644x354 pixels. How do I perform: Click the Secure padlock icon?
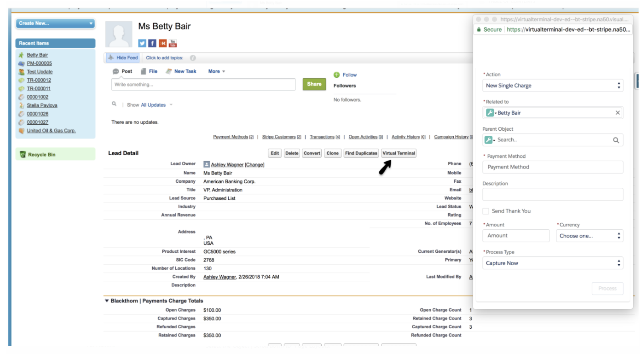[479, 30]
